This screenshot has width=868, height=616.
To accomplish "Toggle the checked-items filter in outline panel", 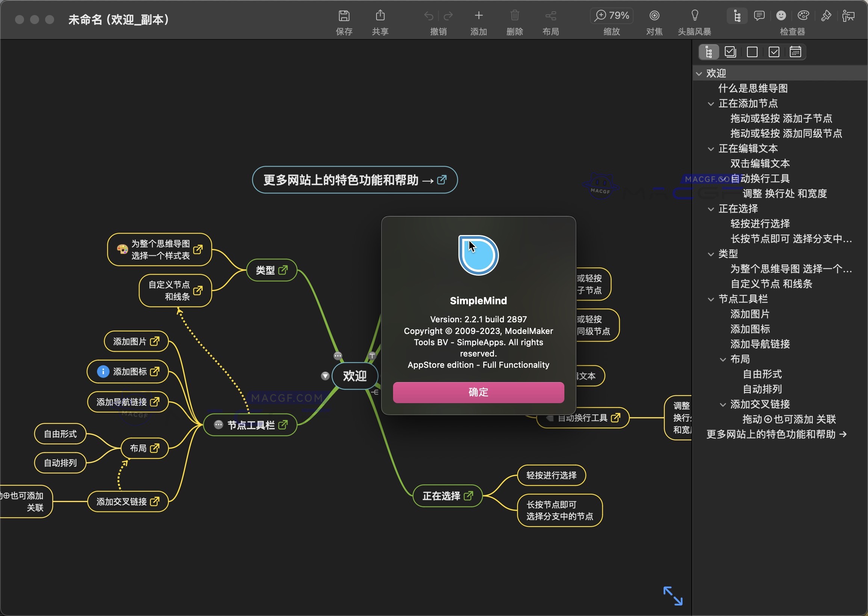I will click(730, 52).
